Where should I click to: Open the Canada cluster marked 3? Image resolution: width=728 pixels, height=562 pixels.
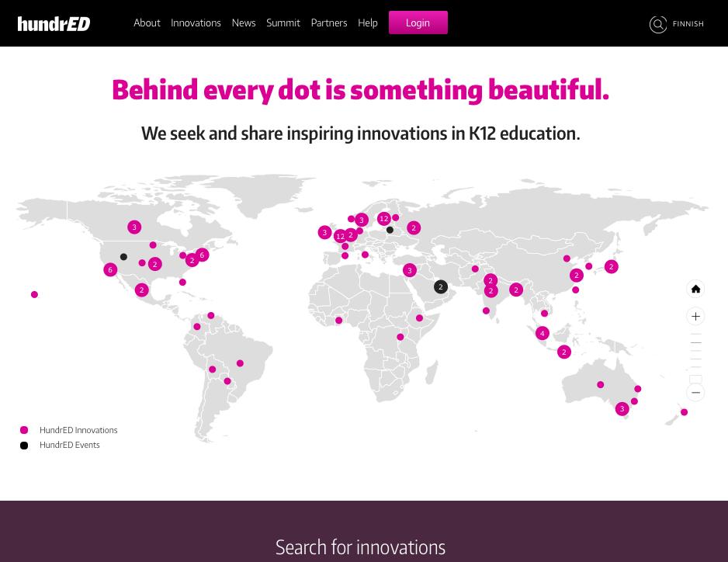(x=134, y=227)
